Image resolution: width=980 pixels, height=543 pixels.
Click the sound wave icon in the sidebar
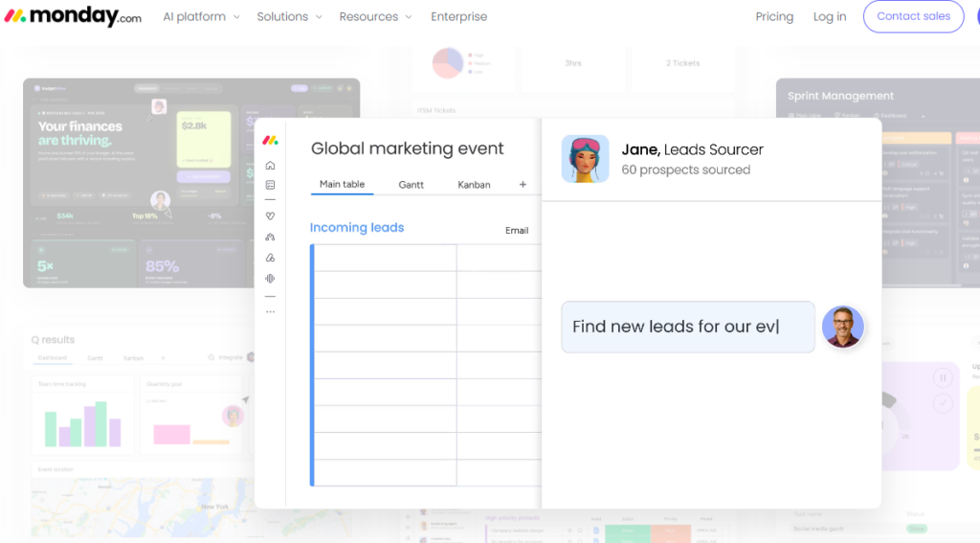click(270, 279)
